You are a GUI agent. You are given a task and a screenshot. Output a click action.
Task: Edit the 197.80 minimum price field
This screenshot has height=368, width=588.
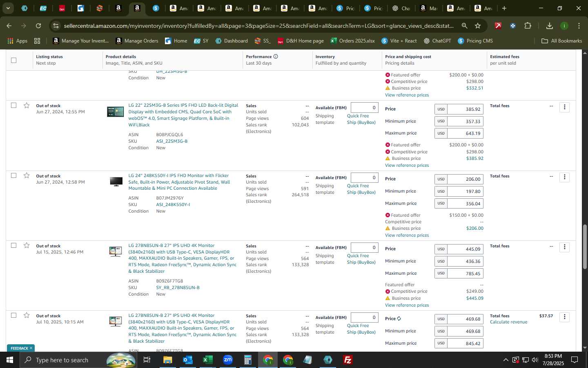point(465,191)
